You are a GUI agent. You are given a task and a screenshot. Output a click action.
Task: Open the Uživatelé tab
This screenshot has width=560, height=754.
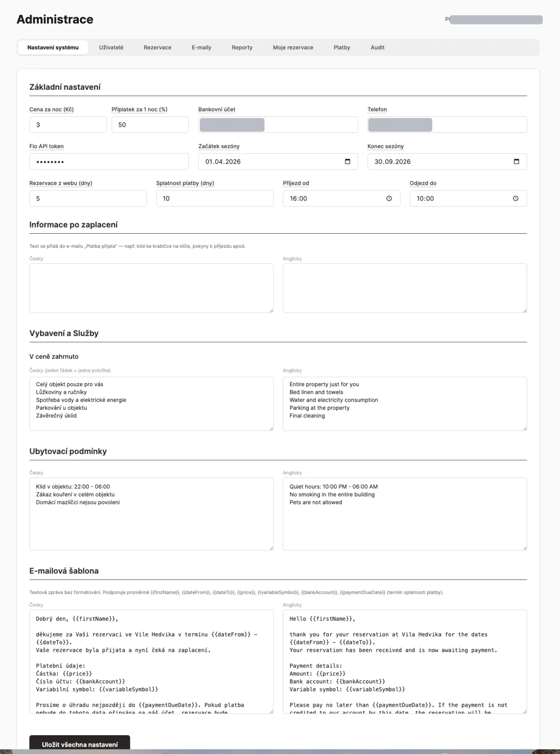click(x=111, y=47)
